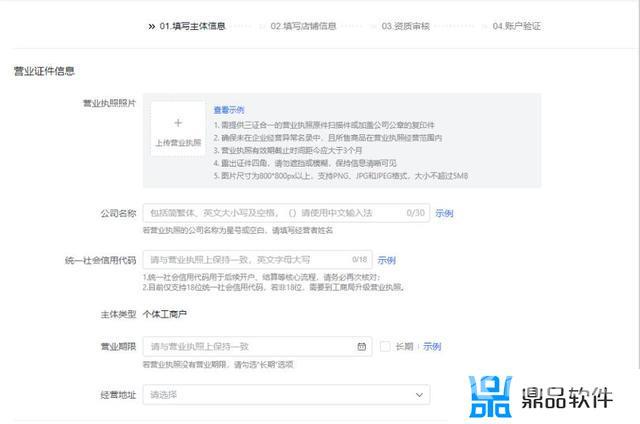640x424 pixels.
Task: Click the 个体工商户 subject type text
Action: point(165,314)
